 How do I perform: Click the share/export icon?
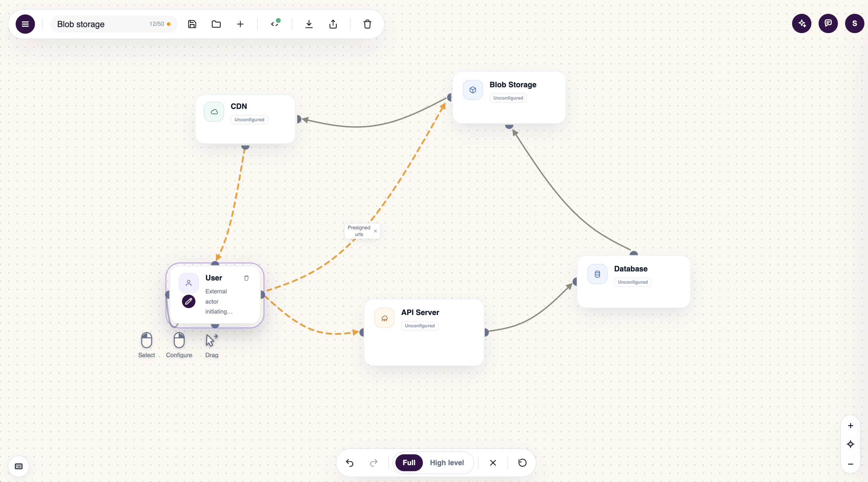pyautogui.click(x=333, y=24)
